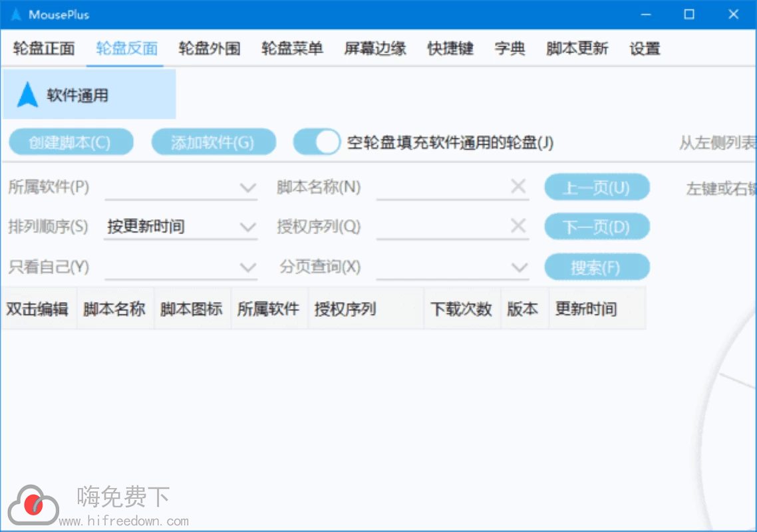This screenshot has height=532, width=757.
Task: Click the blue arrow icon beside 软件通用
Action: [27, 94]
